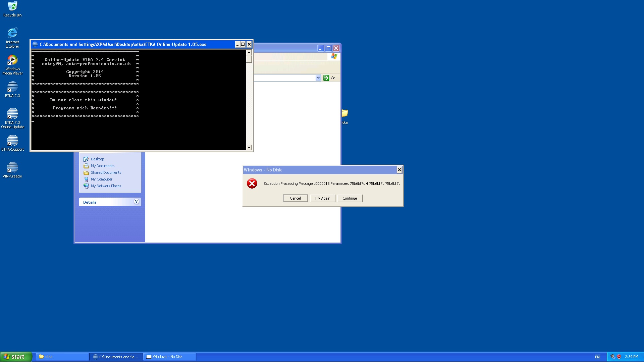Click the red error icon in No Disk dialog
The width and height of the screenshot is (644, 363).
click(252, 184)
